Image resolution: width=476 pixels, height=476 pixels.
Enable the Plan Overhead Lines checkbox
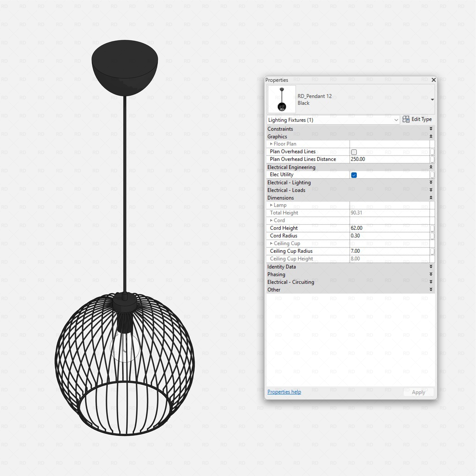click(354, 152)
